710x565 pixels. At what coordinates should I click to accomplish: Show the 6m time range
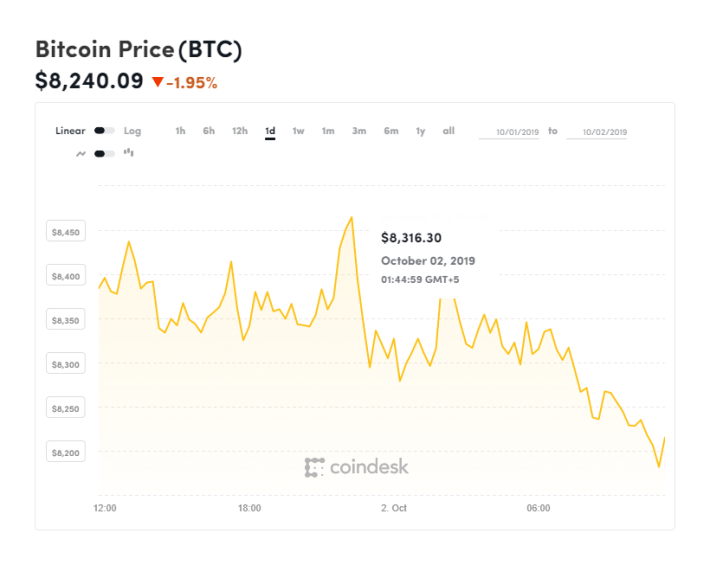391,131
